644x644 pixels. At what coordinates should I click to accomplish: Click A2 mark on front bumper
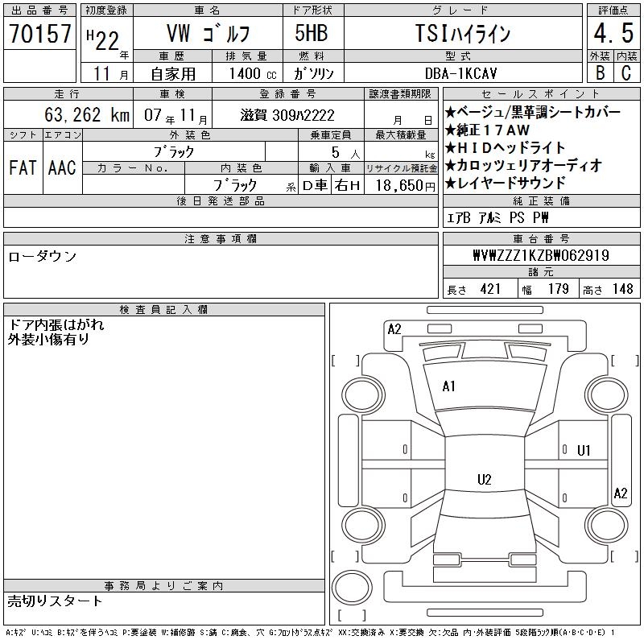tap(394, 329)
